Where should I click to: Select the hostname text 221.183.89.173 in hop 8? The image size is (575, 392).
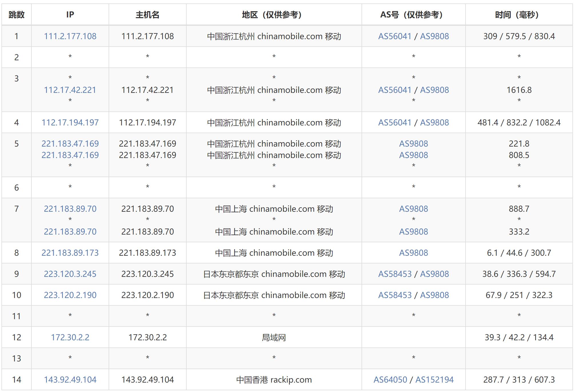coord(147,253)
